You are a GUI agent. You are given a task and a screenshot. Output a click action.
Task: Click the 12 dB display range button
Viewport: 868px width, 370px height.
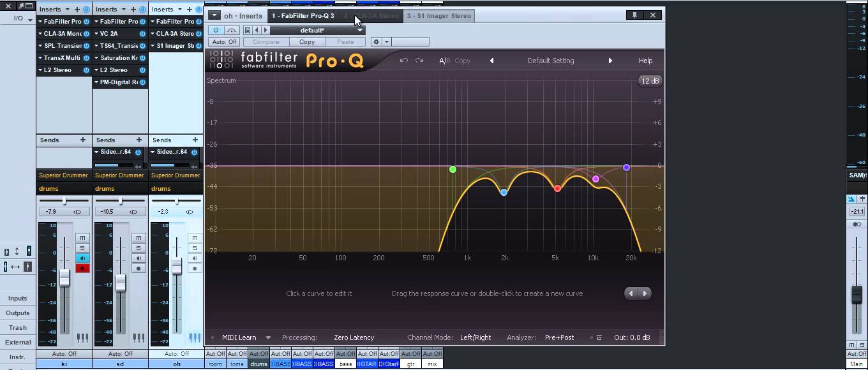[650, 81]
